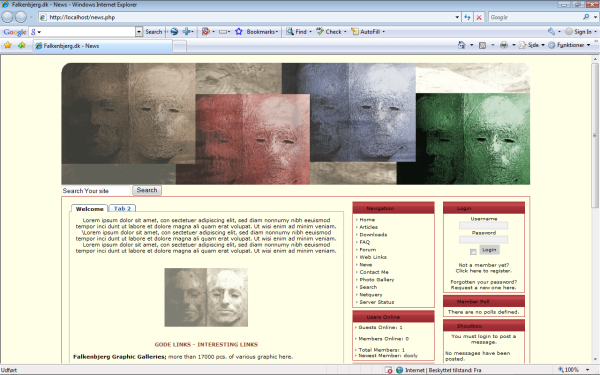600x375 pixels.
Task: Click the Google toolbar AutoFill button
Action: 368,32
